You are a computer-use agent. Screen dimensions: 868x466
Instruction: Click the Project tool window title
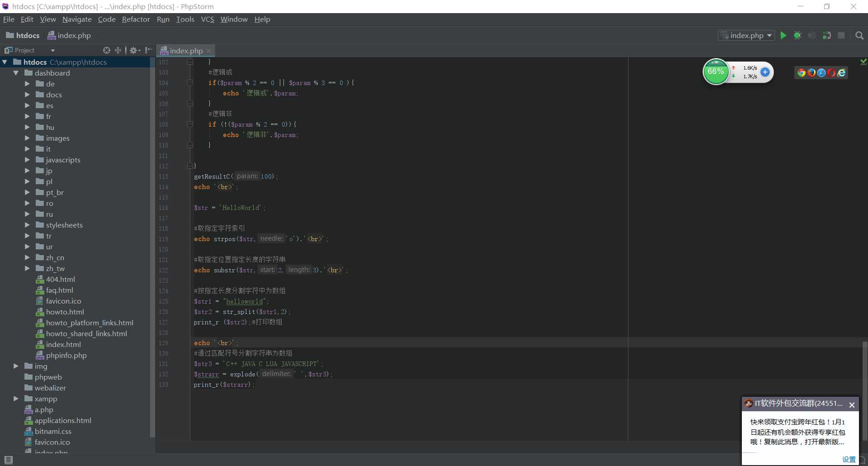click(24, 50)
